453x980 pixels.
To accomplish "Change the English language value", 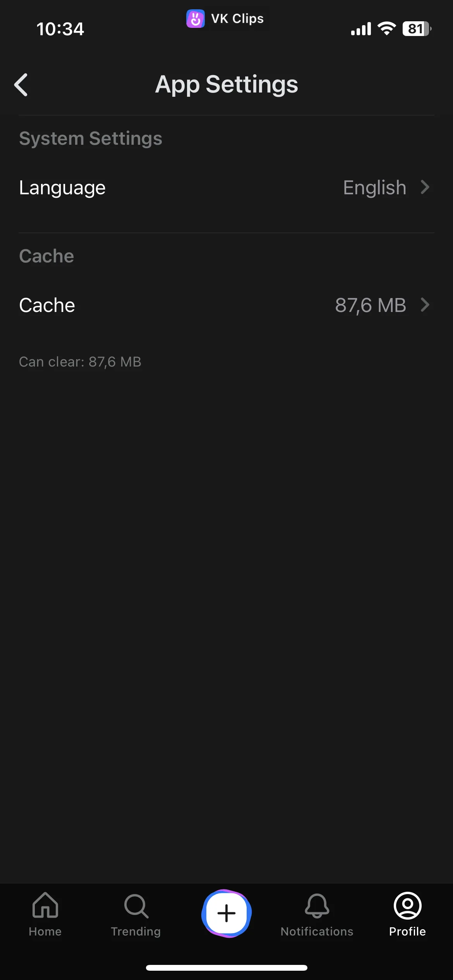I will point(375,188).
